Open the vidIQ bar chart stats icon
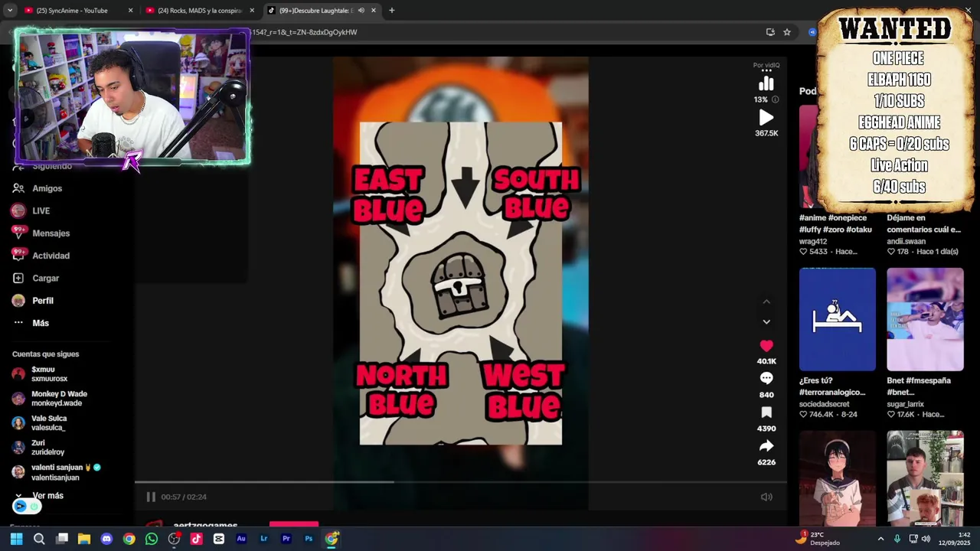This screenshot has height=551, width=980. [766, 83]
